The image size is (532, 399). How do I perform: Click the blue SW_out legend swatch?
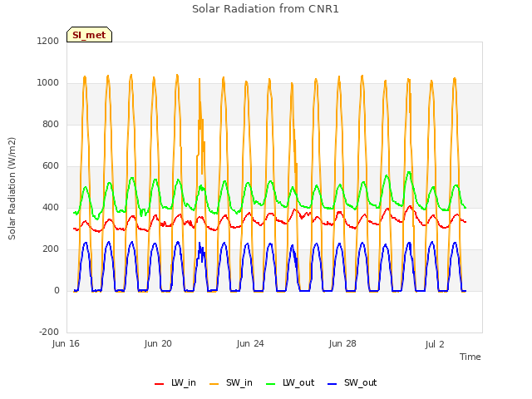tap(332, 384)
